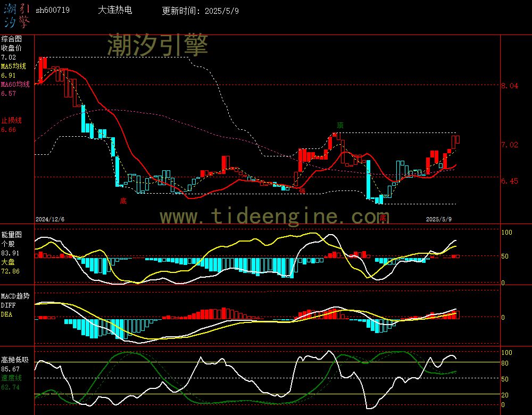Image resolution: width=532 pixels, height=415 pixels.
Task: Click the DIFF legend label
Action: 8,305
